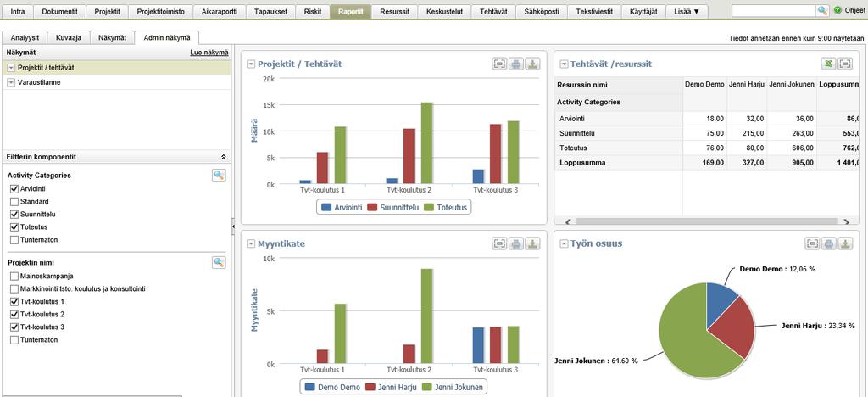Open the Myyntikate panel menu arrow

(x=251, y=243)
